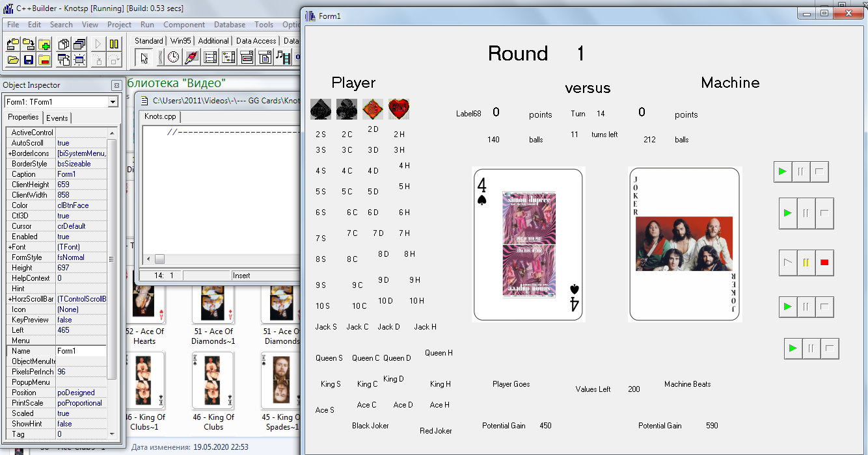Expand the BorderIcons property
868x455 pixels.
[x=10, y=153]
